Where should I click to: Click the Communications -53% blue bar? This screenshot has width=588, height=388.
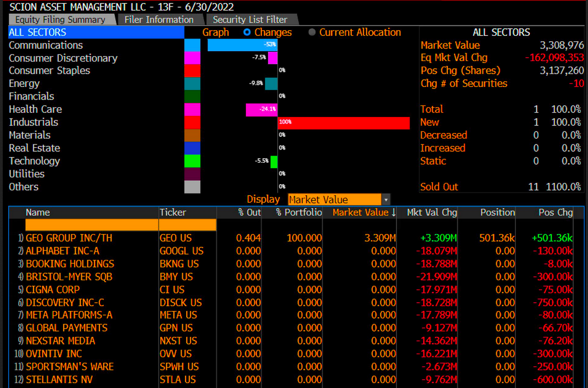coord(243,45)
